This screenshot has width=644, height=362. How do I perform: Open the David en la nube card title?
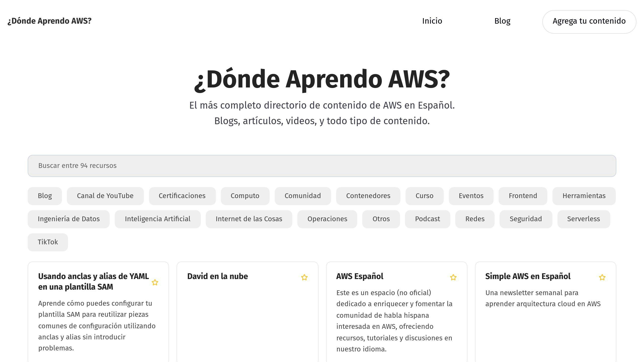(x=218, y=276)
